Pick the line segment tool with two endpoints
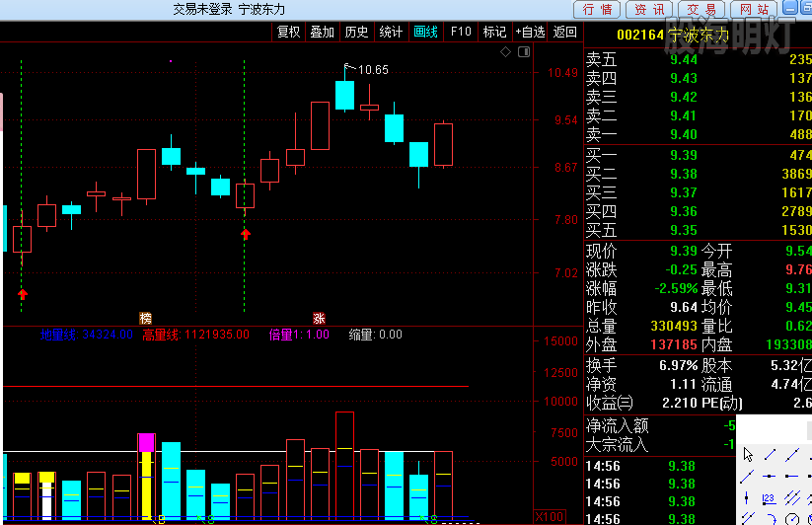 coord(770,455)
